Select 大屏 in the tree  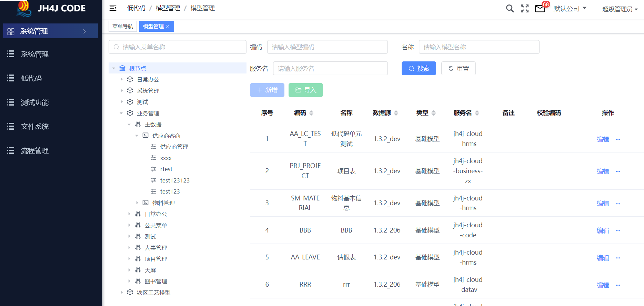(x=150, y=270)
